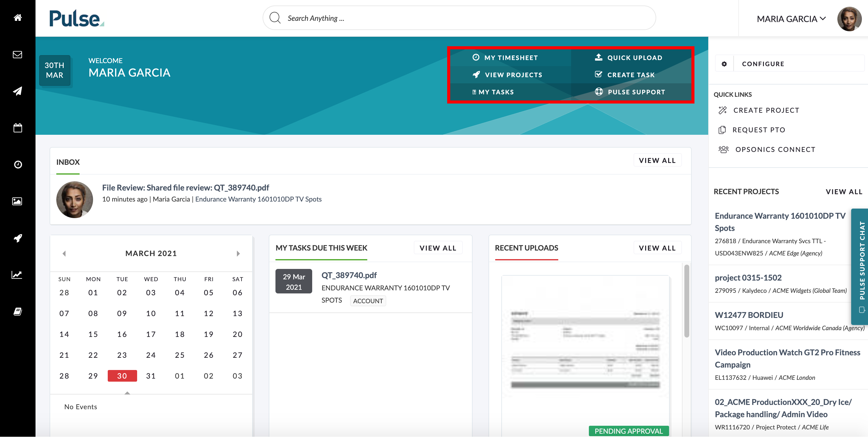
Task: Open the PULSE SUPPORT CHAT side tab
Action: (859, 267)
